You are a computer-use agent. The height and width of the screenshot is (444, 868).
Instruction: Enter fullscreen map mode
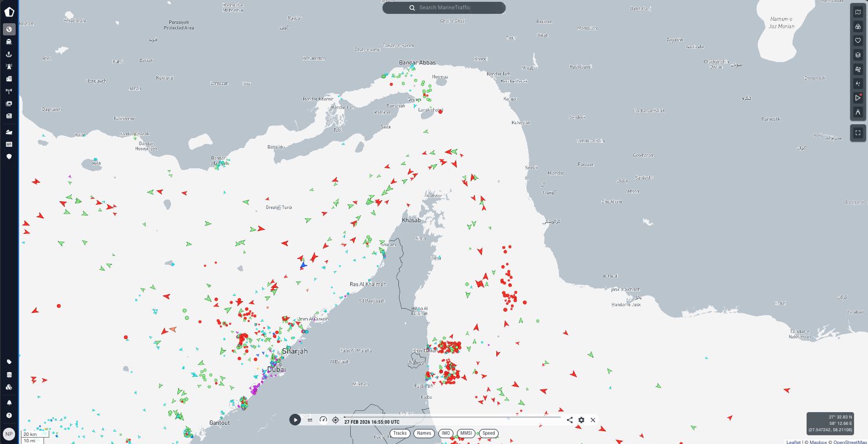[858, 133]
